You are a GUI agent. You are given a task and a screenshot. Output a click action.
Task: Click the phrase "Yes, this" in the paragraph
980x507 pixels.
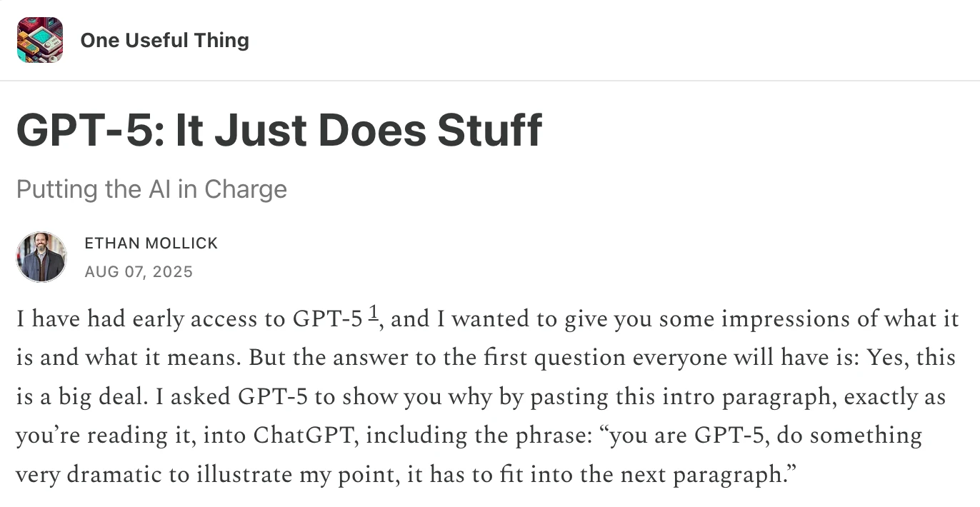[911, 357]
